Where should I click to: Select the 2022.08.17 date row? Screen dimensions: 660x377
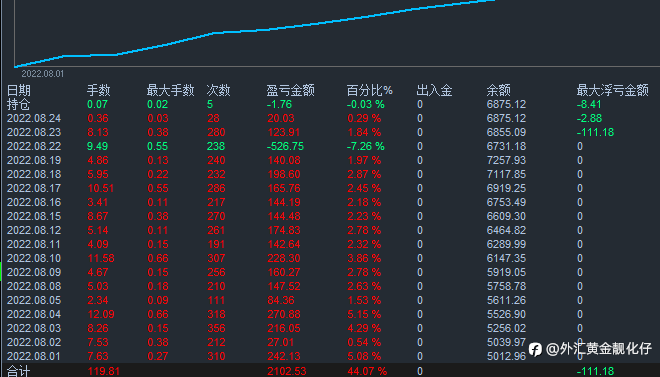(34, 188)
